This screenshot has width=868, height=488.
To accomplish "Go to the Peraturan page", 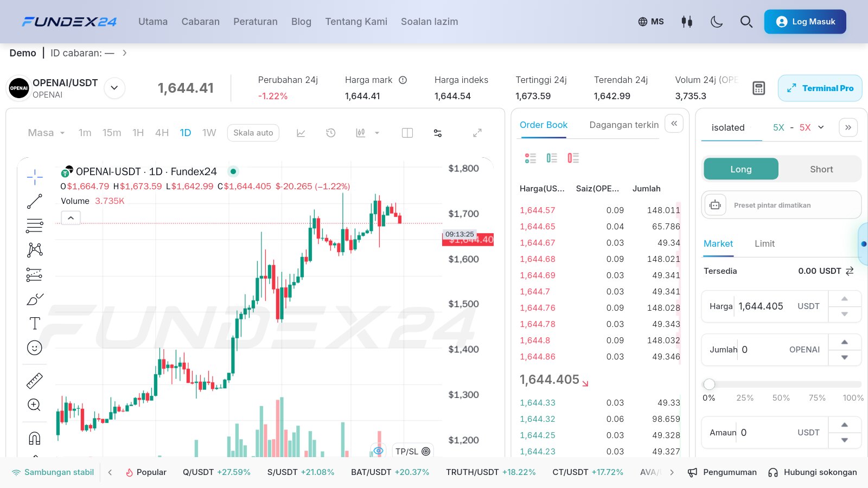I will click(256, 22).
